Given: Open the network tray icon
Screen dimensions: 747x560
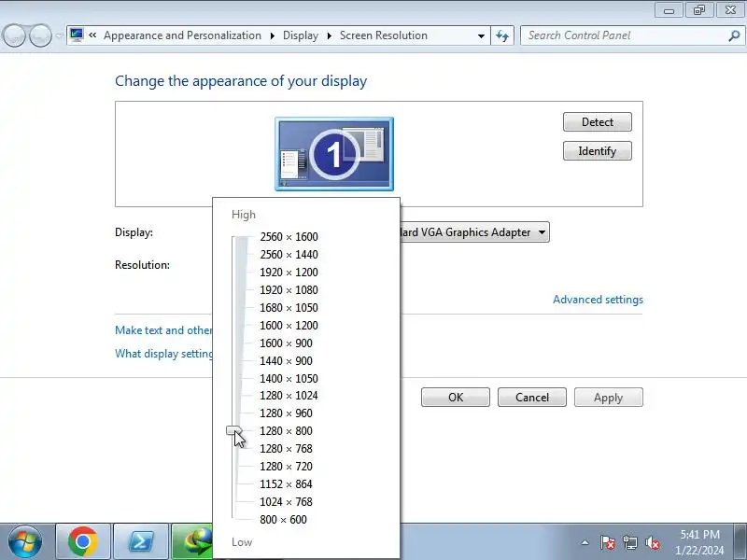Looking at the screenshot, I should click(629, 542).
